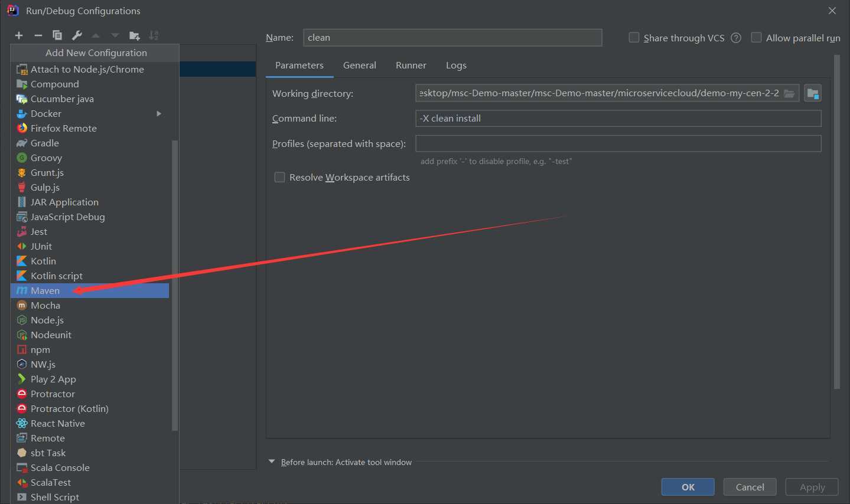Click the Add New Configuration plus icon

19,35
